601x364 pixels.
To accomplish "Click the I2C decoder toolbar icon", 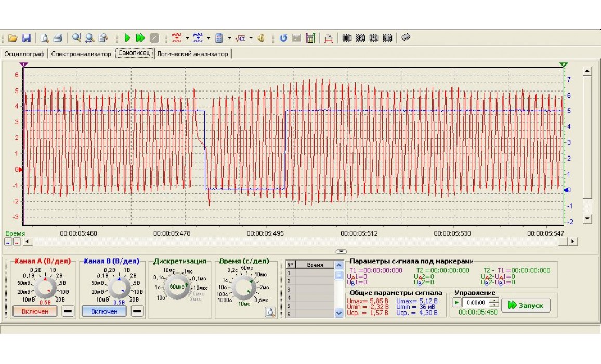I will 374,38.
